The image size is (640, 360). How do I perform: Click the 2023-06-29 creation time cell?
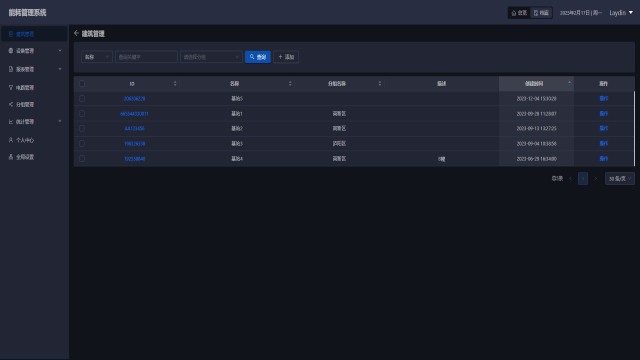[x=536, y=158]
